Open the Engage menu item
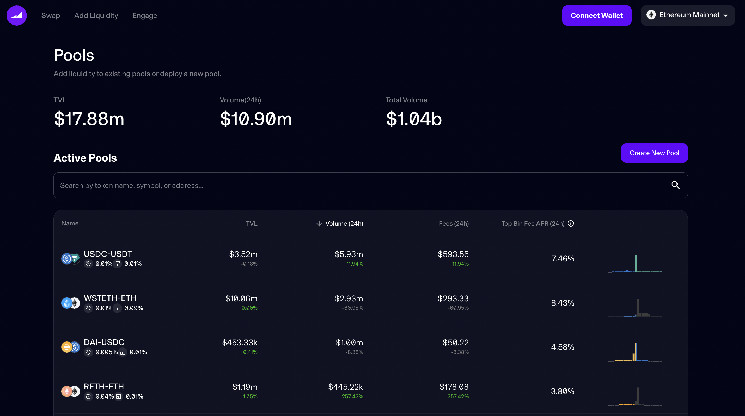Image resolution: width=745 pixels, height=416 pixels. 144,16
